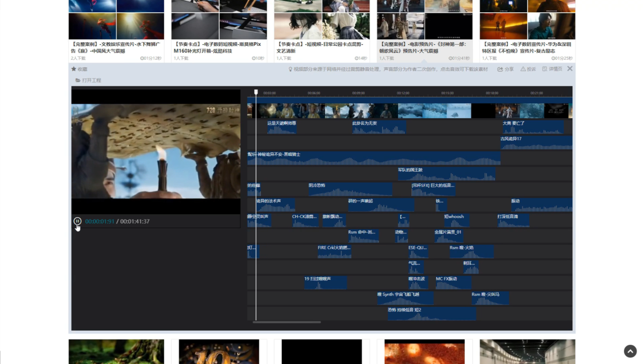The width and height of the screenshot is (643, 364).
Task: Select the [吊杆SFX] 巨大的低音 clip
Action: [433, 189]
